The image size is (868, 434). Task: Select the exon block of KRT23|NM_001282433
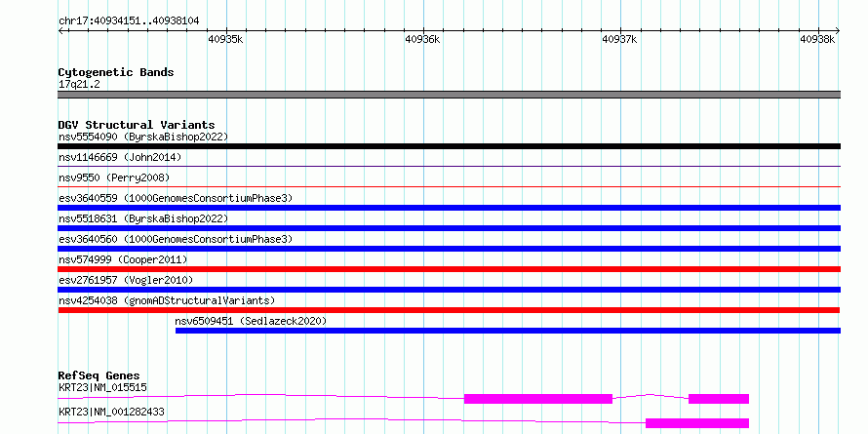(697, 423)
